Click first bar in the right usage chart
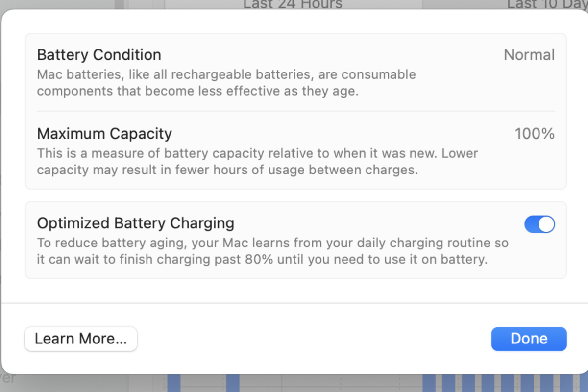Viewport: 588px width, 392px height. tap(429, 383)
